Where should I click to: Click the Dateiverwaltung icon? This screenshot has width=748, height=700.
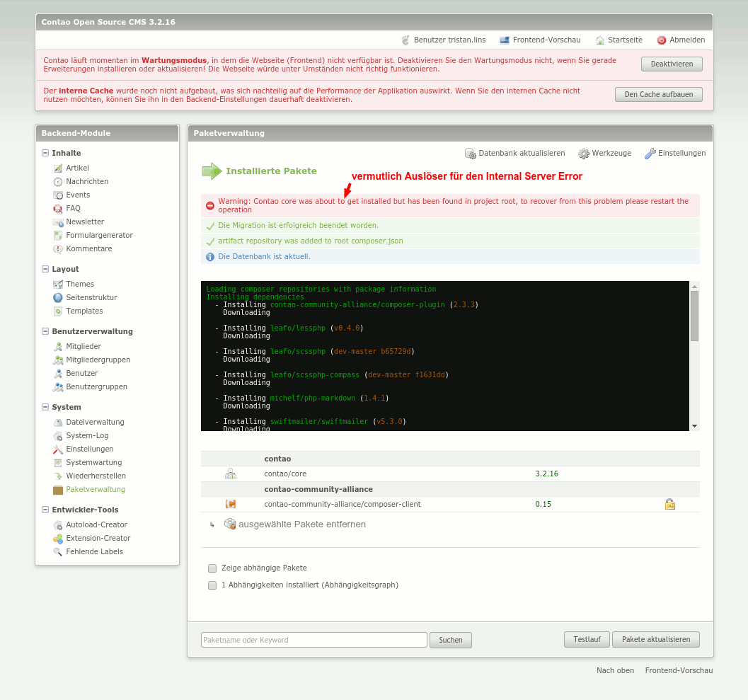click(58, 423)
